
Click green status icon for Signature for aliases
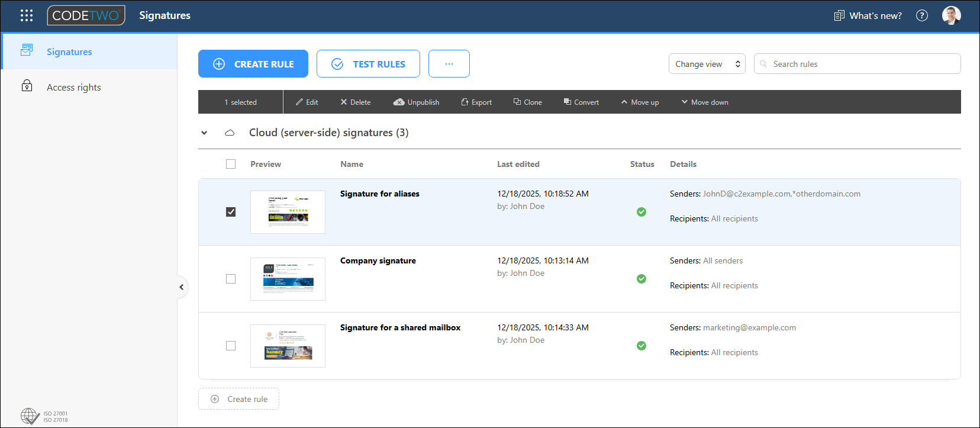coord(641,212)
